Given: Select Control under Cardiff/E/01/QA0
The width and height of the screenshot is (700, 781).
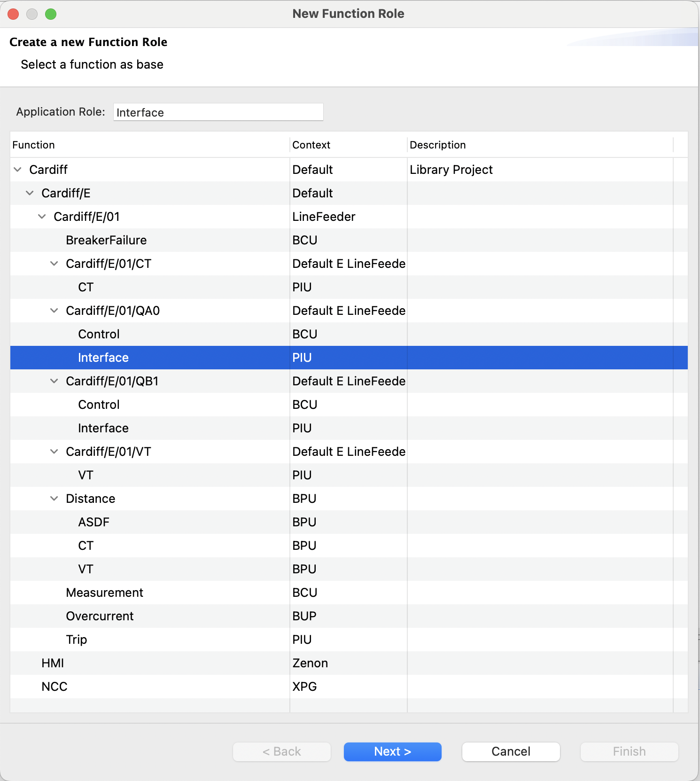Looking at the screenshot, I should tap(349, 334).
